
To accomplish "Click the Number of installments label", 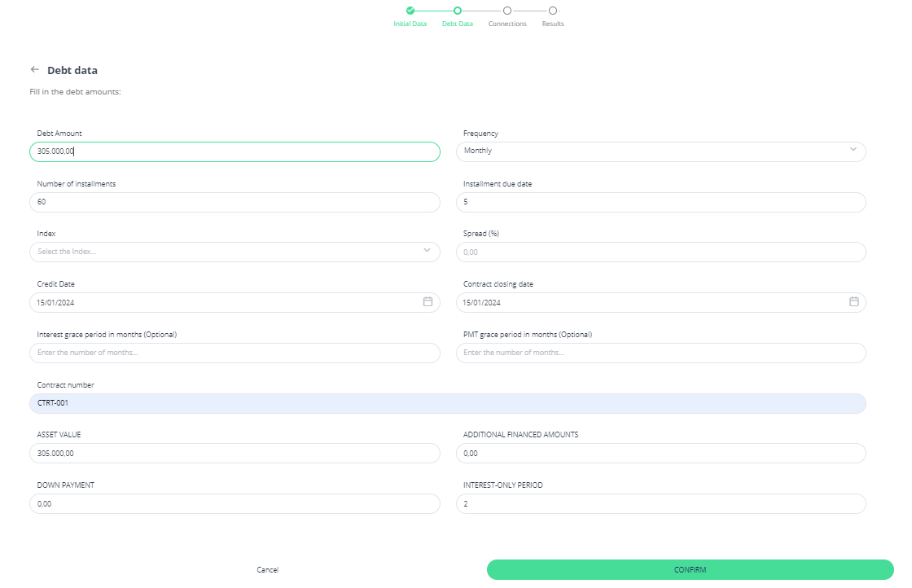I will tap(77, 184).
